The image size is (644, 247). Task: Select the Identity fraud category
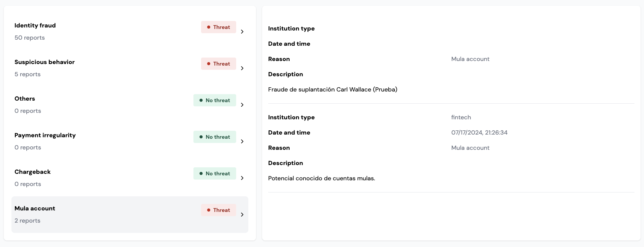[x=35, y=26]
